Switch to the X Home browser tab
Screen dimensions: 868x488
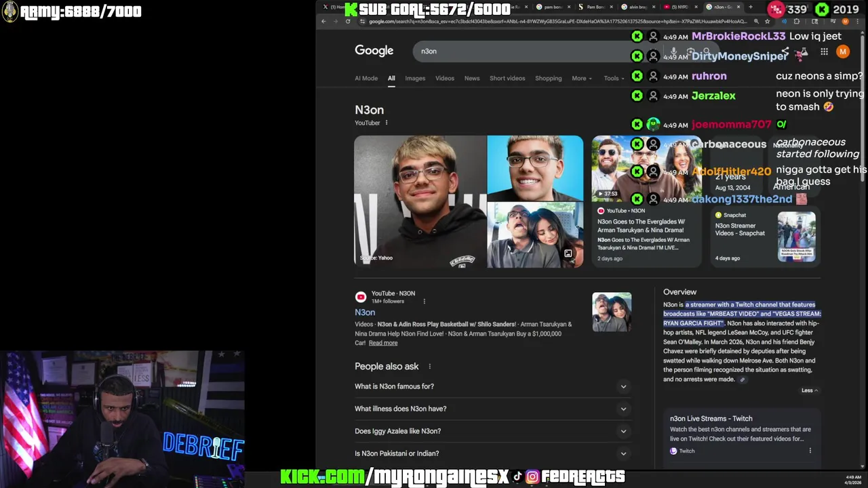tap(334, 7)
